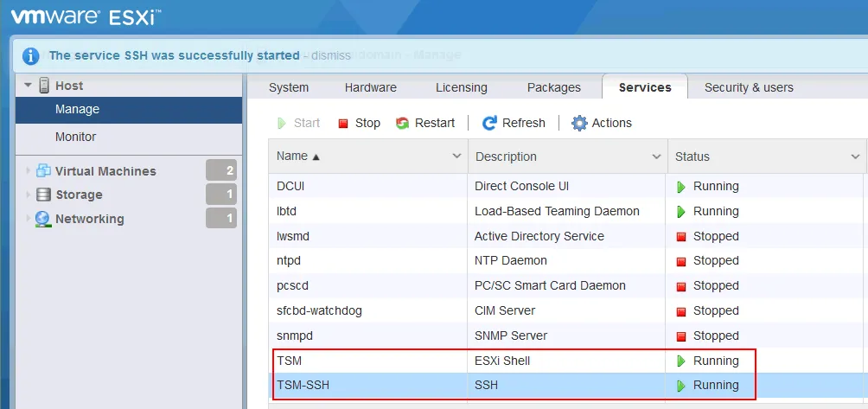Open the Name column dropdown menu
The width and height of the screenshot is (868, 409).
456,157
